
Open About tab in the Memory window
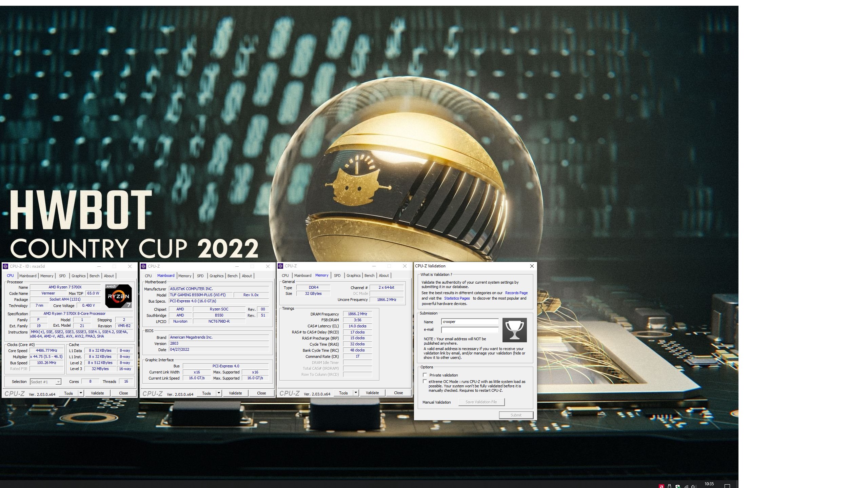coord(384,276)
